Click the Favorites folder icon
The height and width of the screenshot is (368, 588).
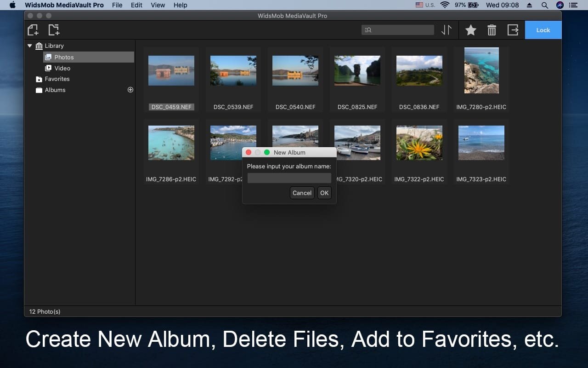coord(39,79)
